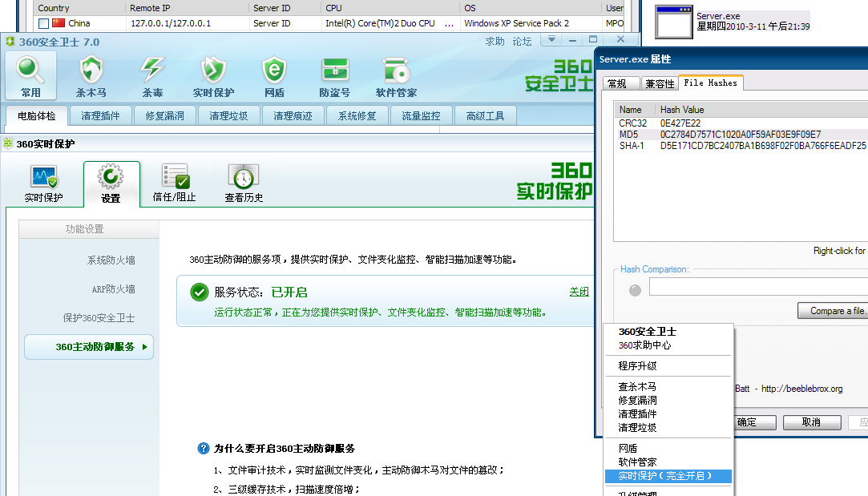Sort by the Hash Value column header
Viewport: 868px width, 496px height.
[761, 110]
